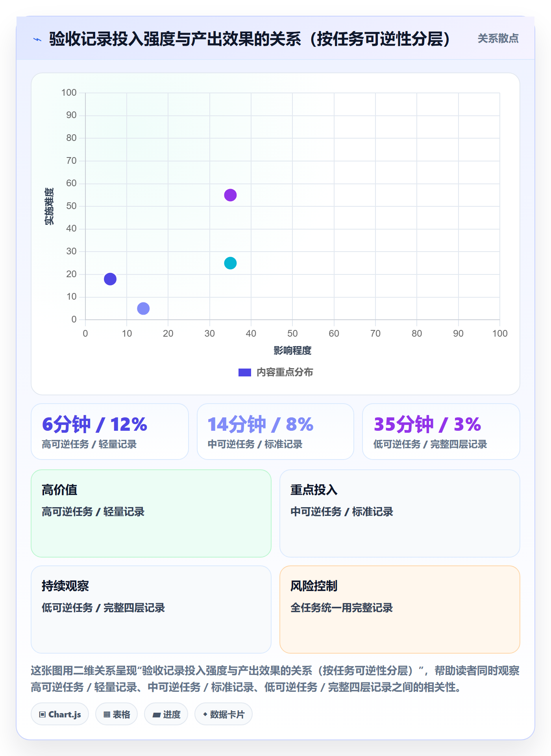551x756 pixels.
Task: Open the 35分钟 / 3% stat card
Action: tap(441, 432)
